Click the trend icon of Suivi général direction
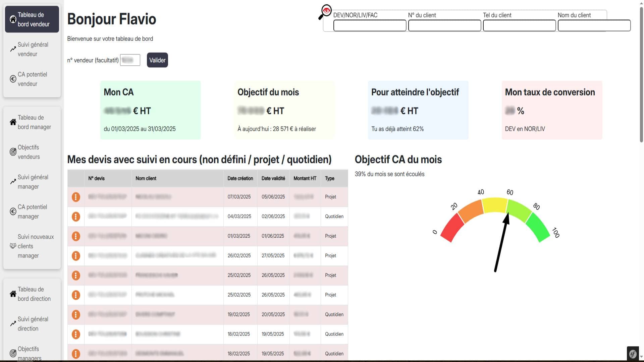 click(x=13, y=324)
